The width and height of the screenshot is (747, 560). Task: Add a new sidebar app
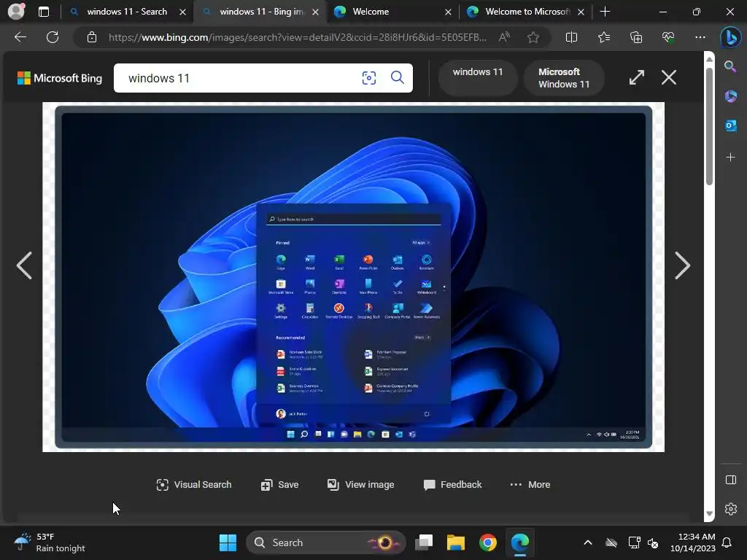730,157
